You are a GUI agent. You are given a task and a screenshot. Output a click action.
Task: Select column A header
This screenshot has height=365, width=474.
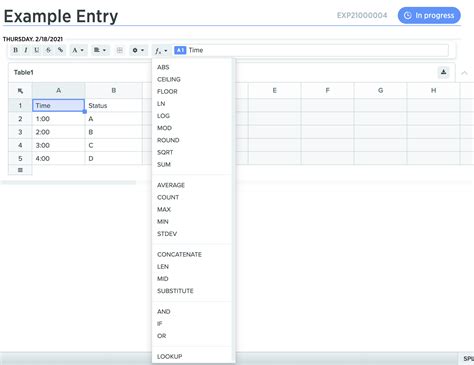click(58, 91)
